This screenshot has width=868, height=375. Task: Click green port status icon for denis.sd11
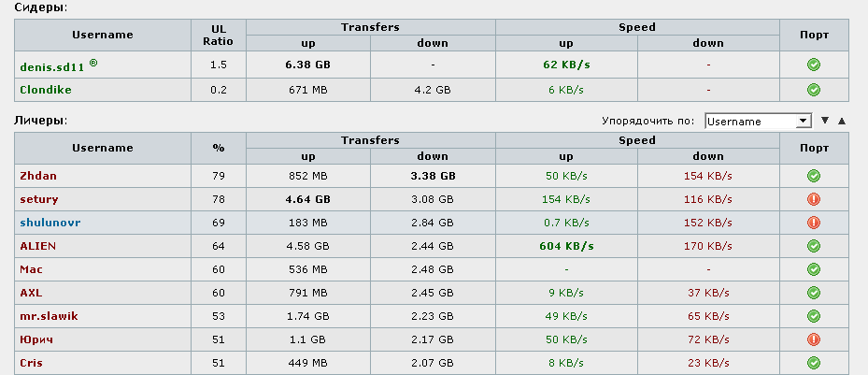pos(813,65)
